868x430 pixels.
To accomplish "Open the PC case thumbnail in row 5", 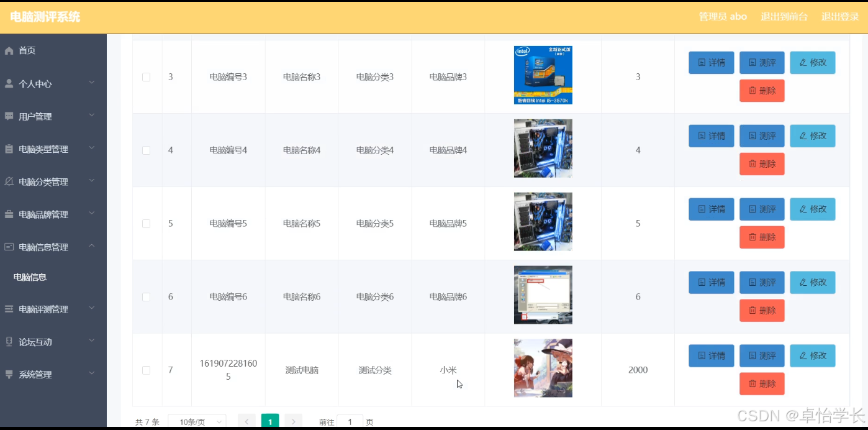I will [x=543, y=222].
